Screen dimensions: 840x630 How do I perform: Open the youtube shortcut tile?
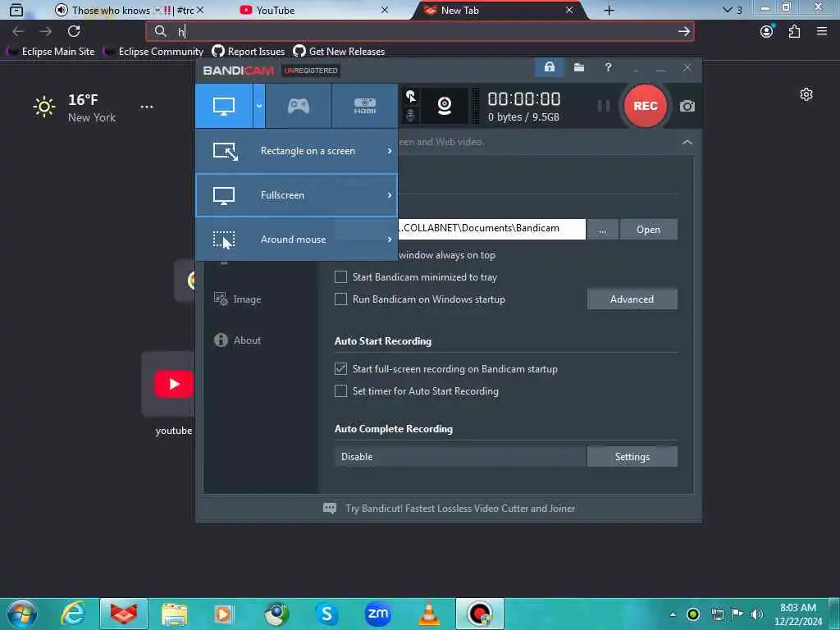point(167,384)
